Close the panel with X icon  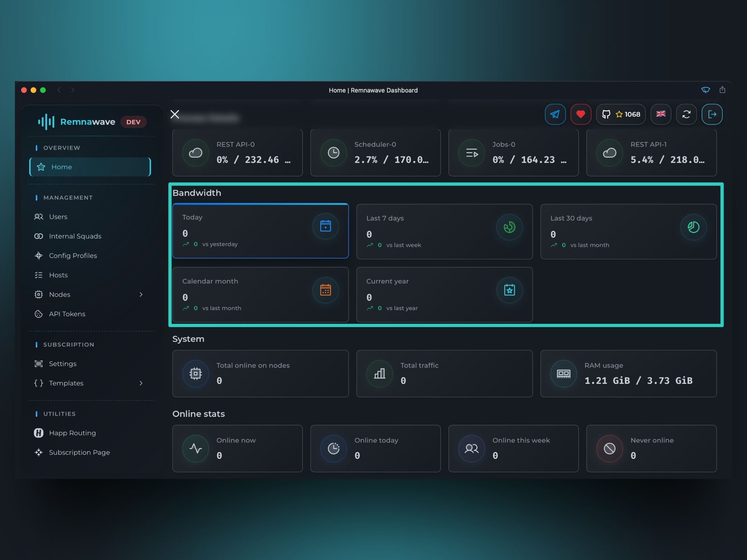click(175, 114)
